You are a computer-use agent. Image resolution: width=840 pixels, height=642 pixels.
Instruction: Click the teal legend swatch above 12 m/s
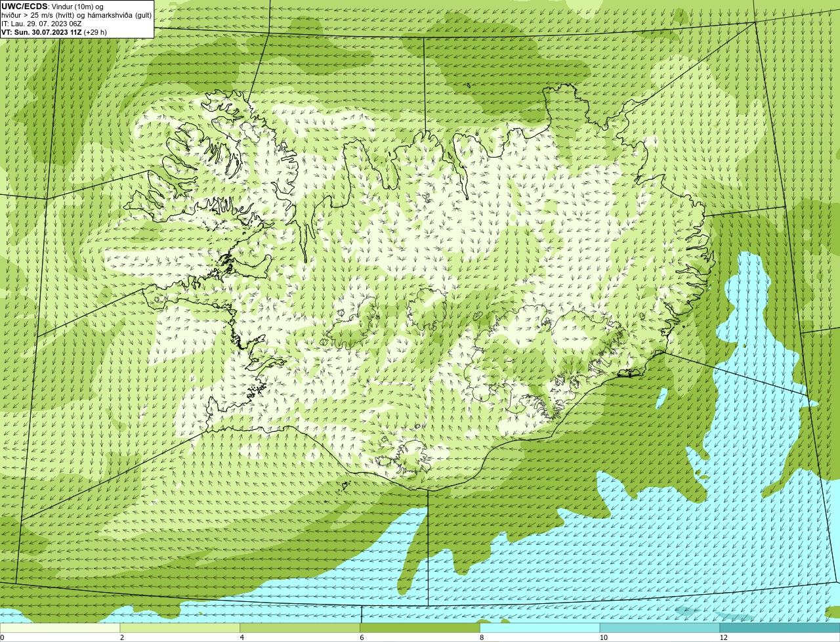pos(780,628)
